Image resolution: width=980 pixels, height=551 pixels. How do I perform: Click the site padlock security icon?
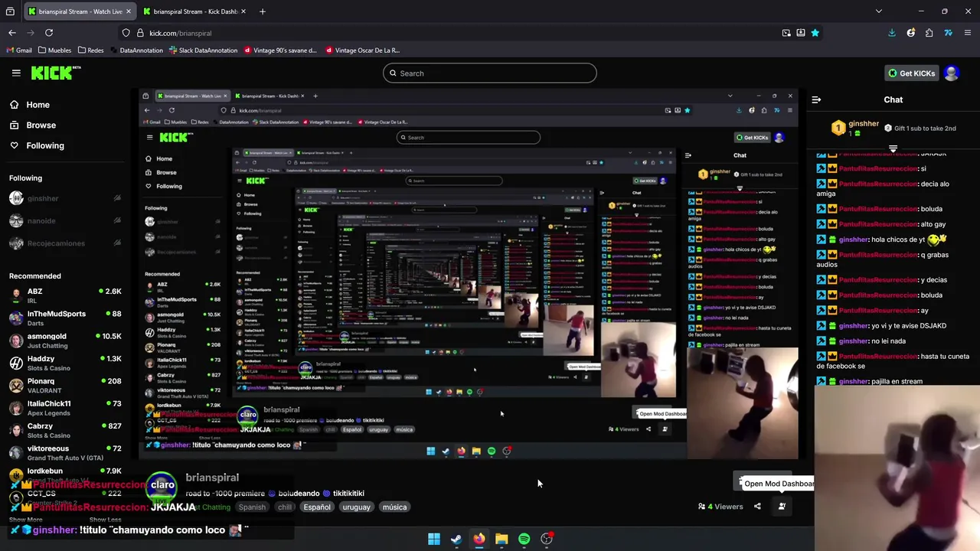[x=140, y=33]
